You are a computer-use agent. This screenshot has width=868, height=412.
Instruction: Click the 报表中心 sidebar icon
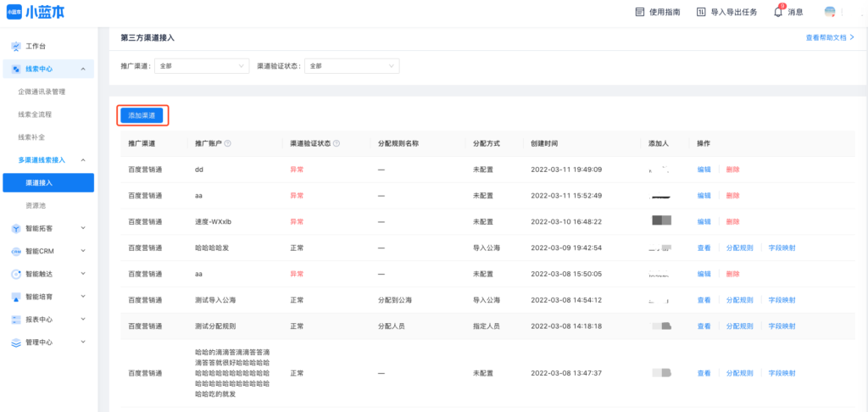[16, 320]
